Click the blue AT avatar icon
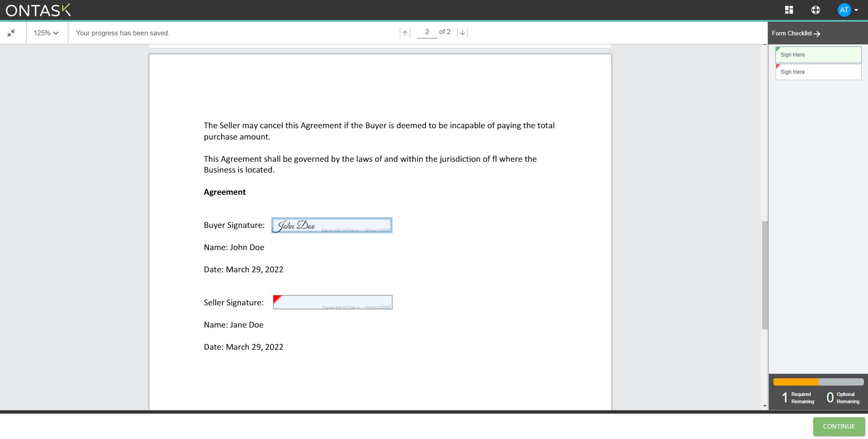868x439 pixels. point(844,10)
